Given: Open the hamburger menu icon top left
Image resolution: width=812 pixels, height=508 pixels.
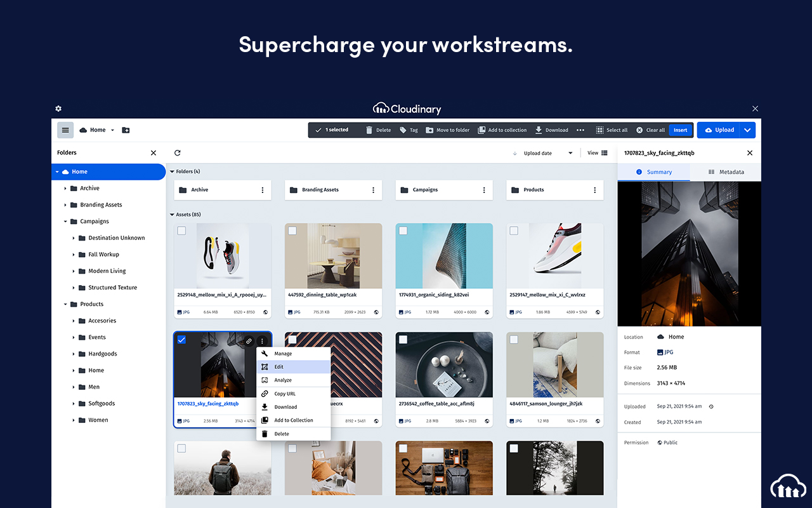Looking at the screenshot, I should tap(65, 130).
